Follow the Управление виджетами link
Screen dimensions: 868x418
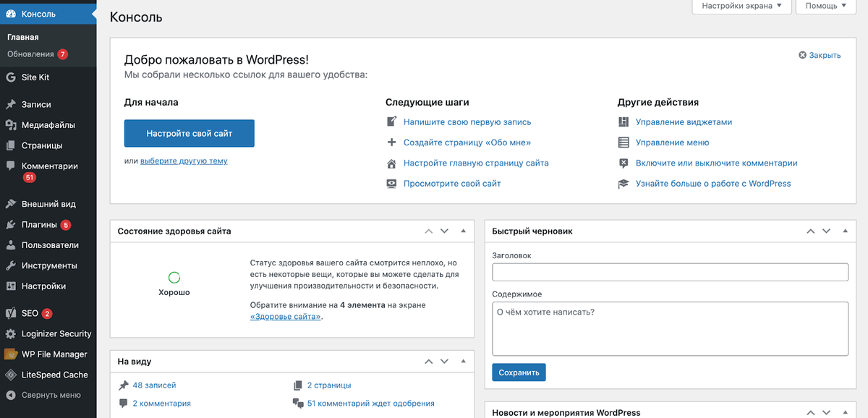click(x=684, y=122)
